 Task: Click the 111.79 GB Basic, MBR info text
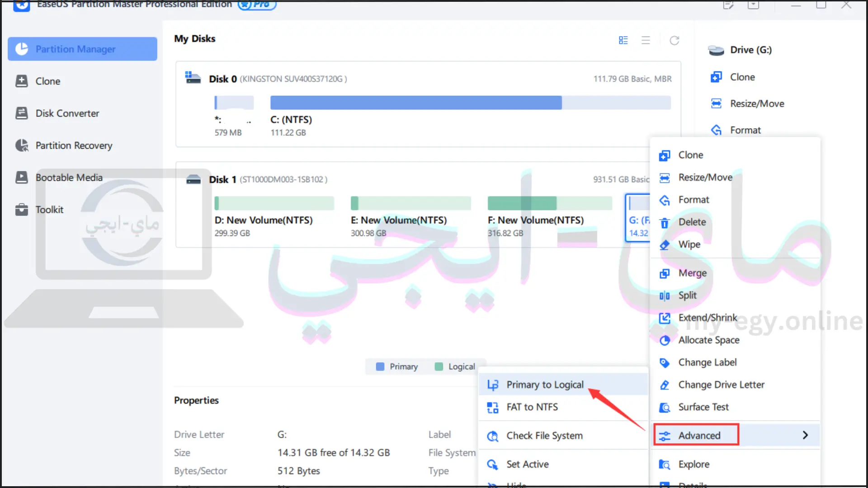click(x=632, y=79)
